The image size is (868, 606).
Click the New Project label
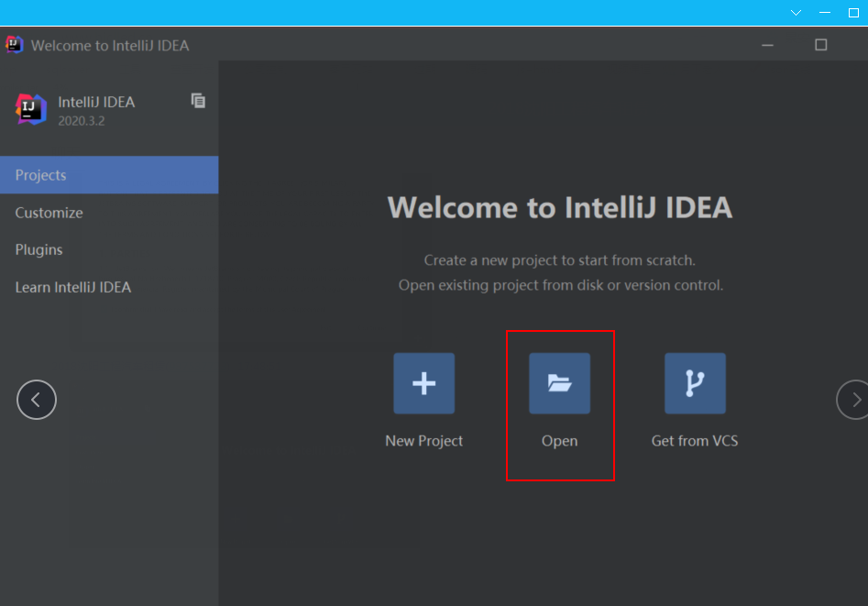pyautogui.click(x=424, y=441)
